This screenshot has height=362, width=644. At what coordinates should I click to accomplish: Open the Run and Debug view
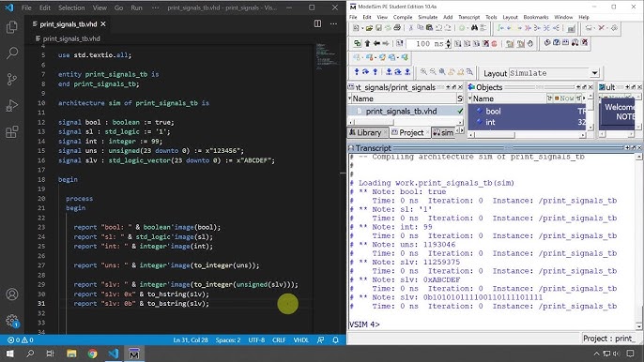coord(12,105)
